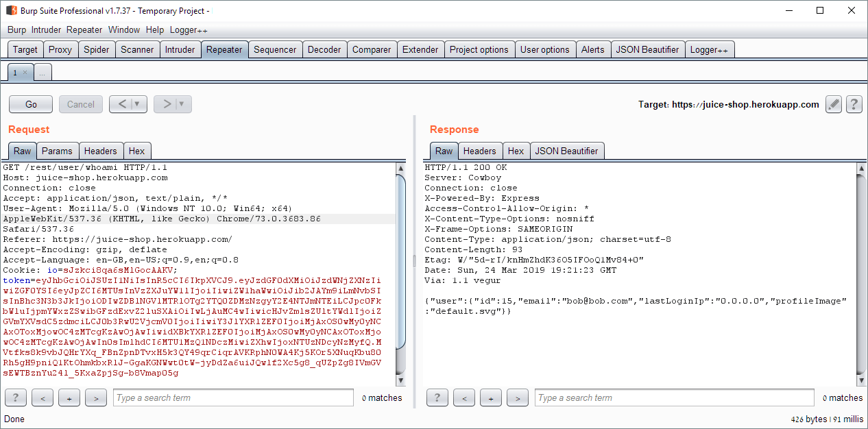
Task: Switch to the Intruder tab
Action: (x=180, y=49)
